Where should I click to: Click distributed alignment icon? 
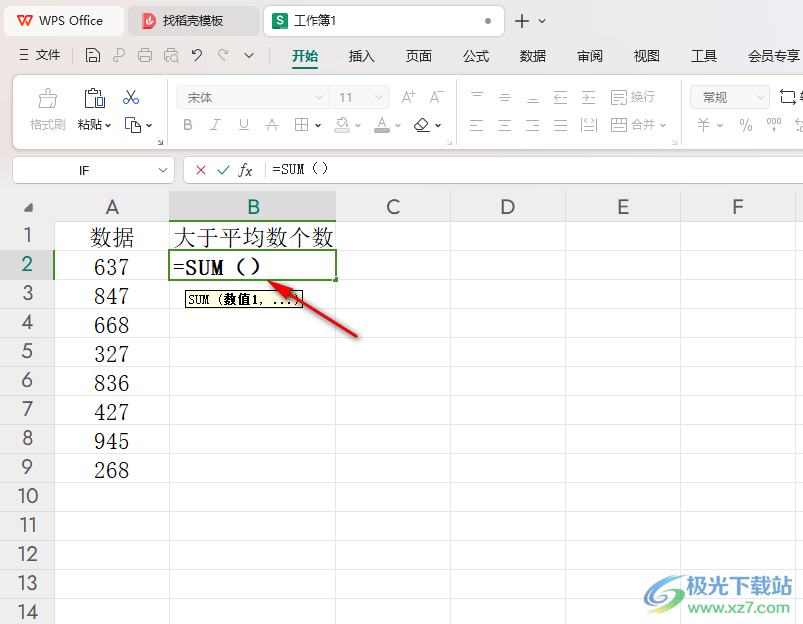589,125
